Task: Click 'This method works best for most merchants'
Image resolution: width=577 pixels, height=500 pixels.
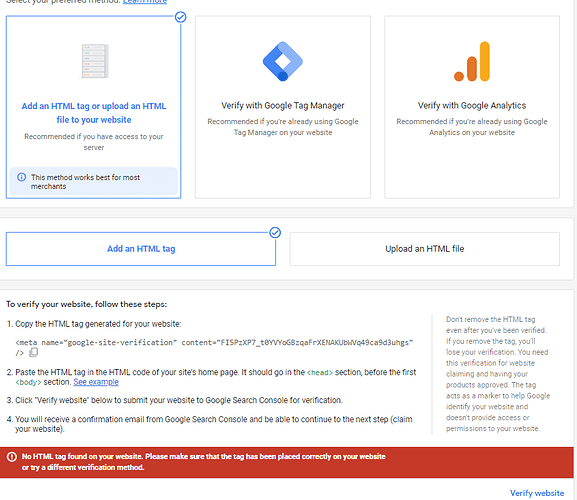Action: pyautogui.click(x=85, y=182)
